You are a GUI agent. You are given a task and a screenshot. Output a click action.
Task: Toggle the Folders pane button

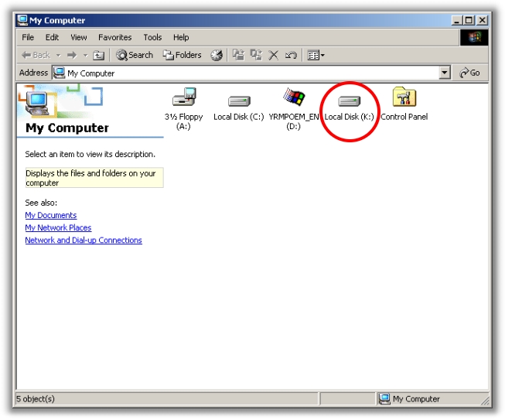[182, 56]
